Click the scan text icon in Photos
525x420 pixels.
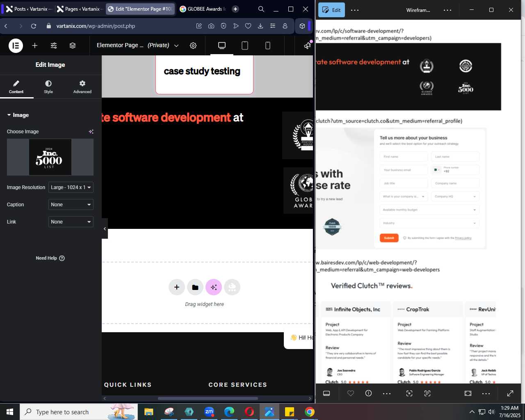[427, 393]
